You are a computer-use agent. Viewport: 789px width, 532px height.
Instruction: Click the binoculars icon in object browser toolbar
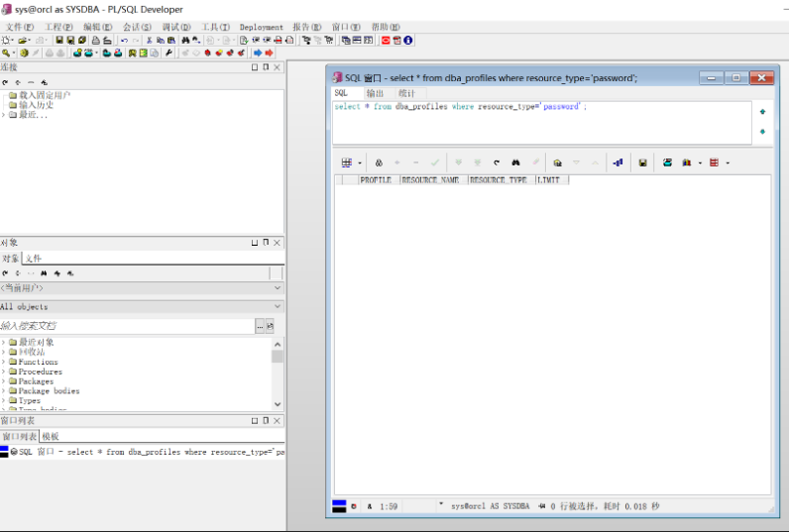tap(44, 273)
